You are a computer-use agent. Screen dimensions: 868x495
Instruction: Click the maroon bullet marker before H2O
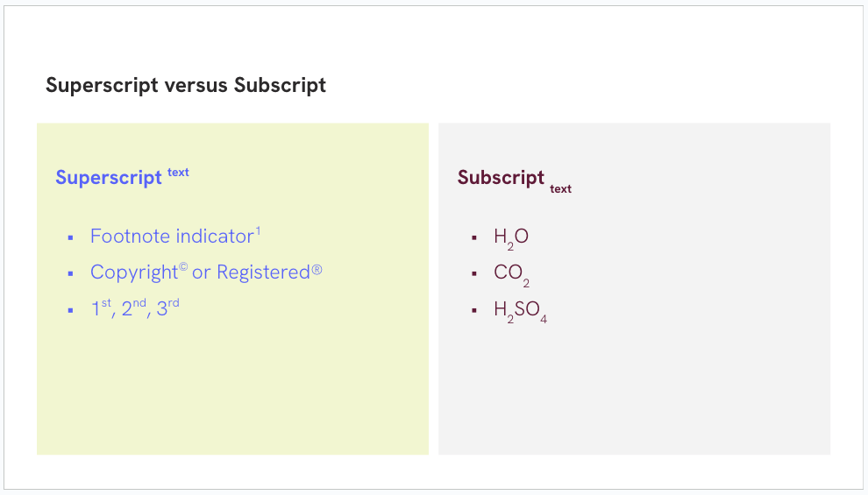474,237
